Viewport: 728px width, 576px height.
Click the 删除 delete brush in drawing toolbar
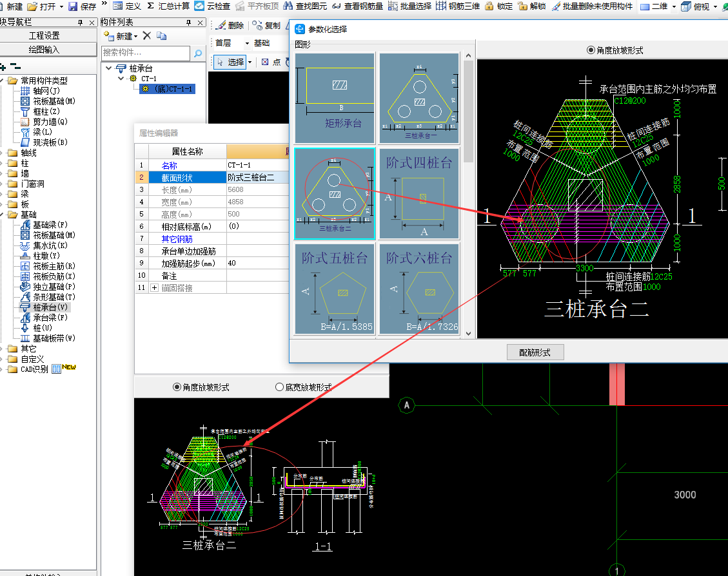tap(230, 26)
